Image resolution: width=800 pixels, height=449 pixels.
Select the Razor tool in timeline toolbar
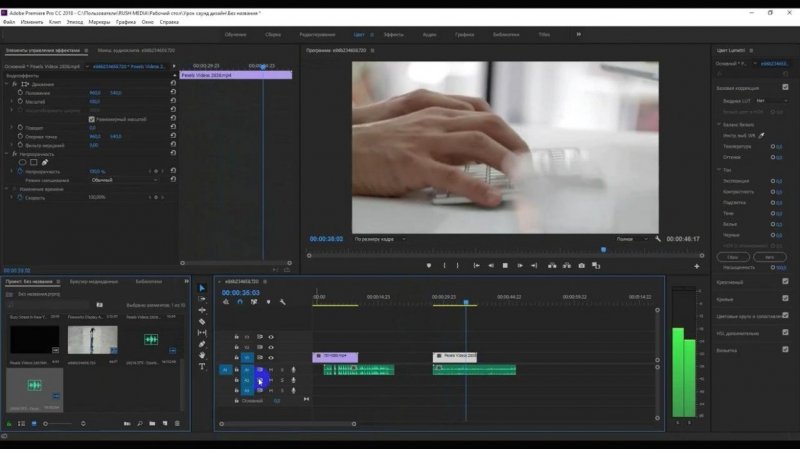click(202, 321)
